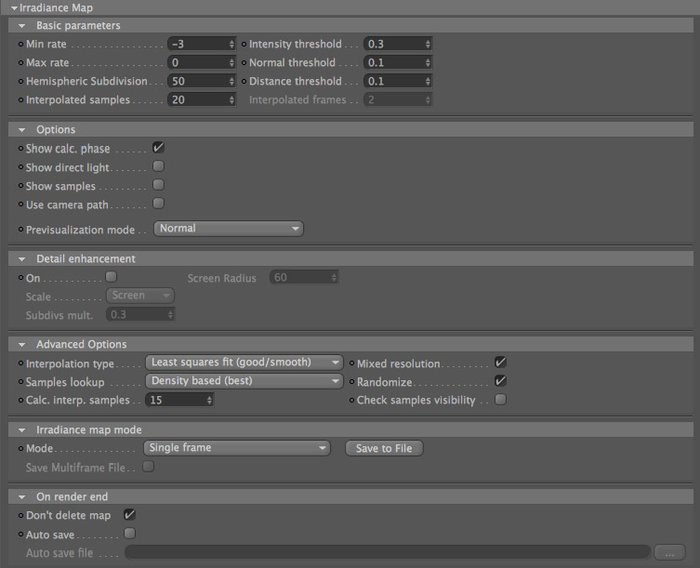
Task: Click the Intensity threshold stepper arrows
Action: click(428, 44)
